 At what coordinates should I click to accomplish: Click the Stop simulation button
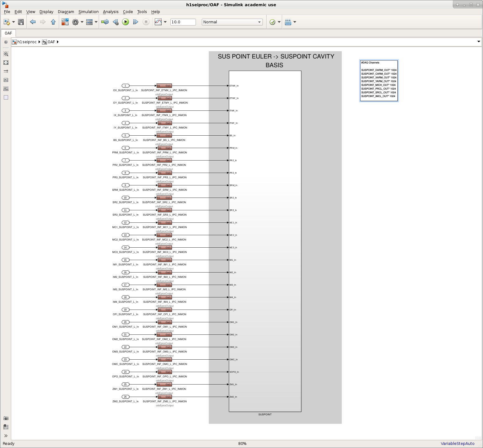click(x=146, y=22)
